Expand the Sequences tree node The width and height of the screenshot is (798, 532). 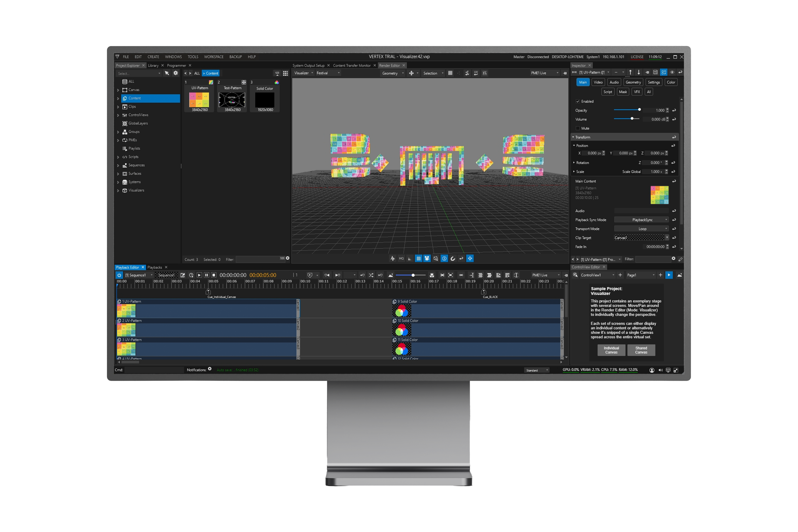[118, 166]
